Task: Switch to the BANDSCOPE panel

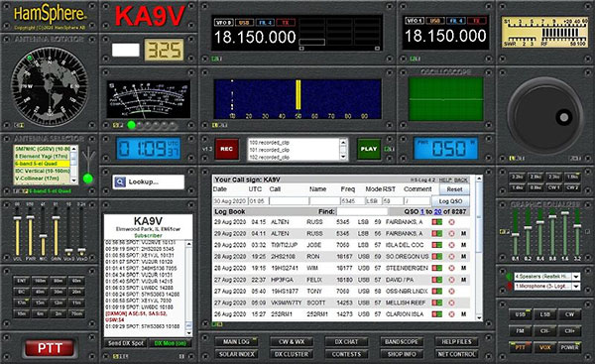Action: click(402, 342)
